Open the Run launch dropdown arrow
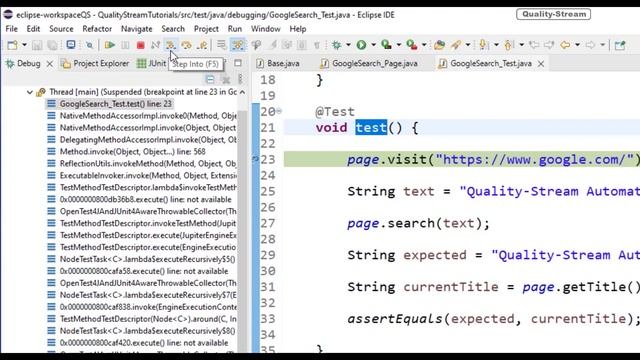The image size is (640, 360). pyautogui.click(x=373, y=45)
